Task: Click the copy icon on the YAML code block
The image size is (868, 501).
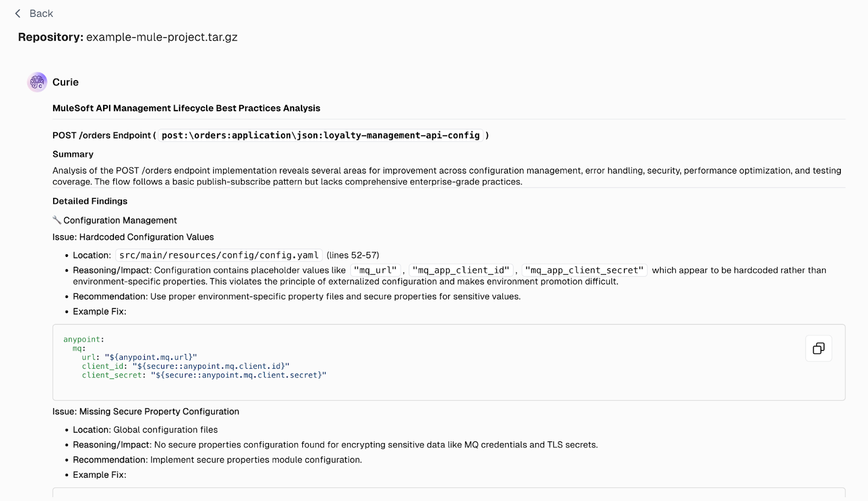Action: click(x=818, y=349)
